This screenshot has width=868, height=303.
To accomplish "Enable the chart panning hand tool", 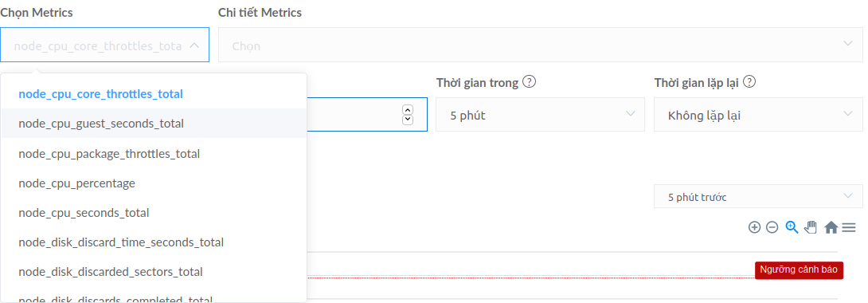I will [x=811, y=227].
